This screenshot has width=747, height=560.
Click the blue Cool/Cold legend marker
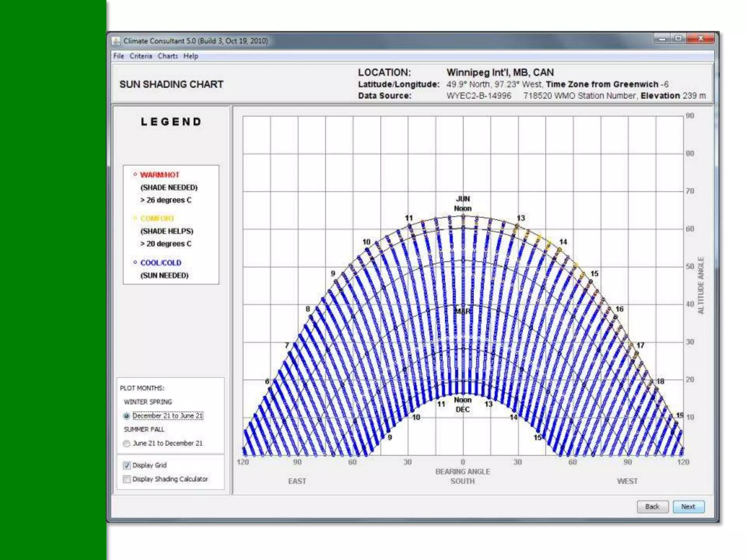coord(135,262)
